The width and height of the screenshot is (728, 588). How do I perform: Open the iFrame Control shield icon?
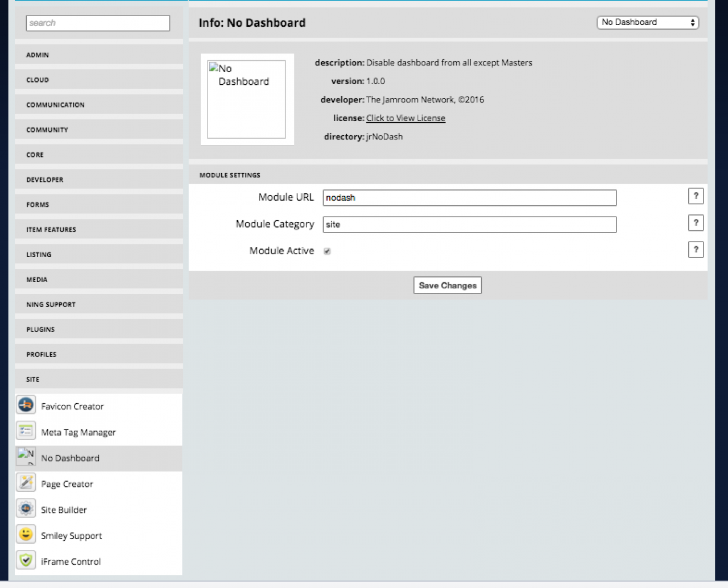[x=26, y=561]
